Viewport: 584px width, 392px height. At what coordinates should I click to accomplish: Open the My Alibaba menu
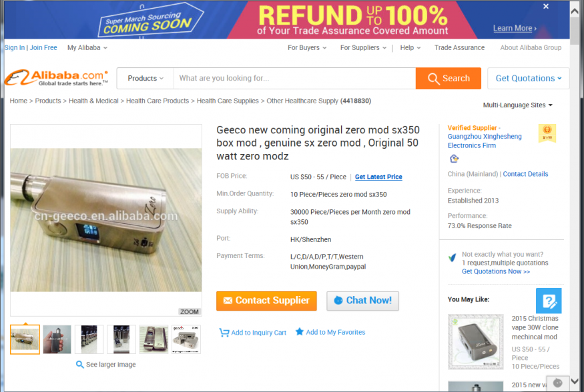click(87, 47)
